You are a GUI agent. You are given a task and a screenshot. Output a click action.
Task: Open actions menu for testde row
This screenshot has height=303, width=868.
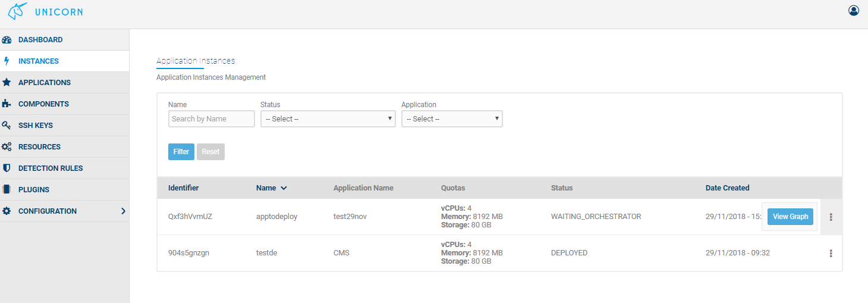[831, 254]
